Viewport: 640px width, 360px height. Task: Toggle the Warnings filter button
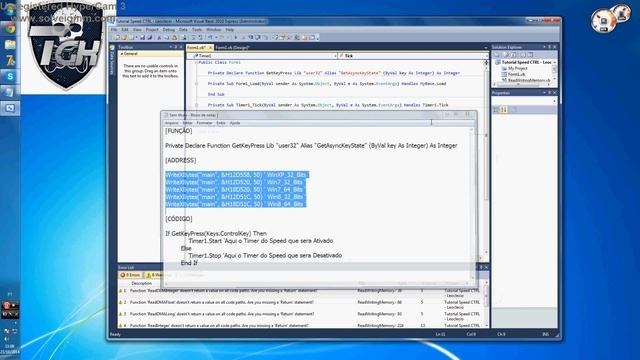point(155,275)
